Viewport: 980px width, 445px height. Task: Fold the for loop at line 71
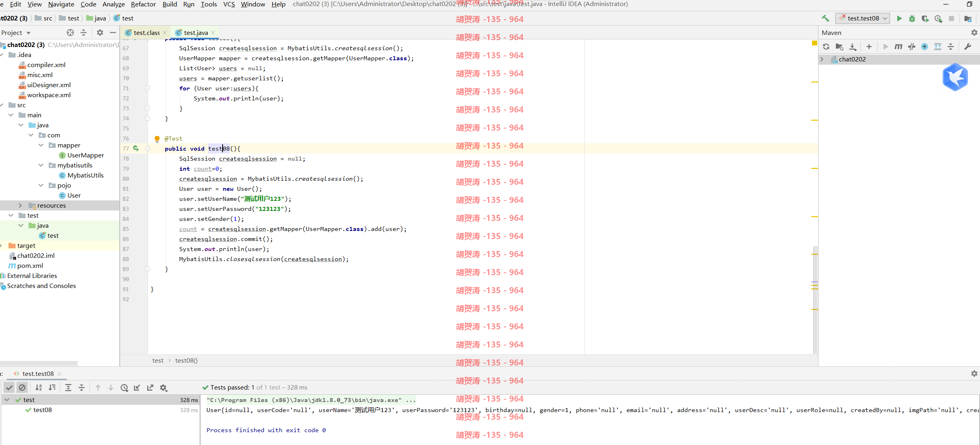coord(147,88)
